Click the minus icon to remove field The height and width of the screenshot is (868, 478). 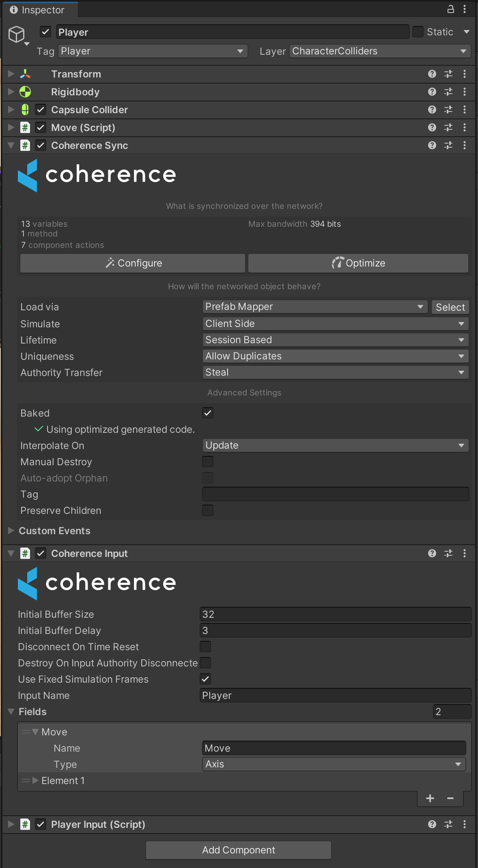click(450, 798)
